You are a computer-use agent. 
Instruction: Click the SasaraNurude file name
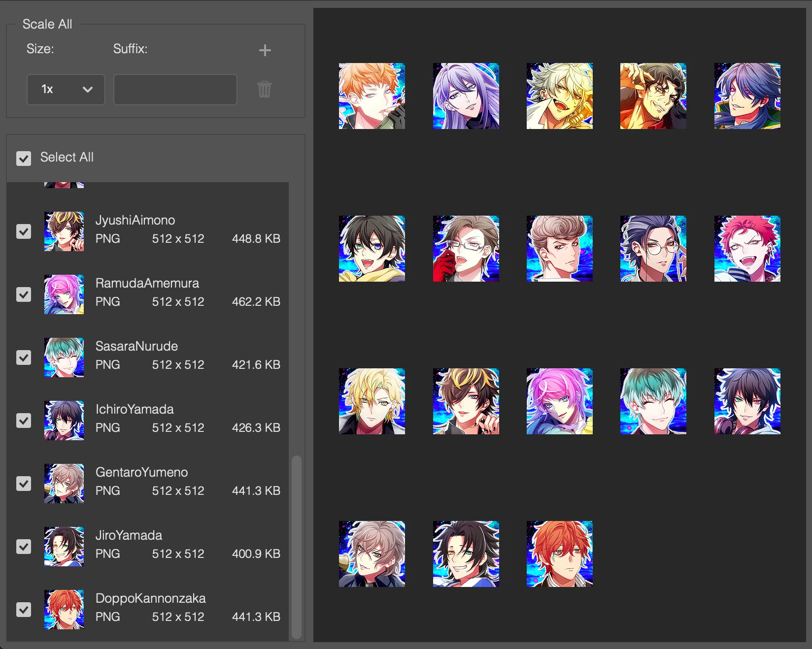(x=136, y=346)
